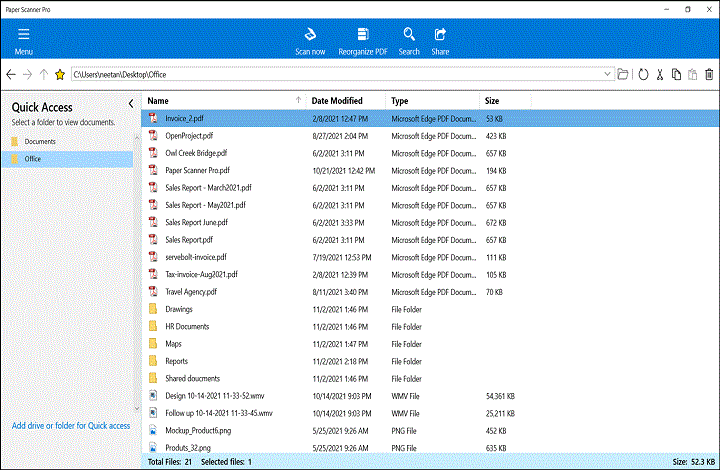Click the refresh icon
The image size is (720, 470).
pyautogui.click(x=643, y=75)
